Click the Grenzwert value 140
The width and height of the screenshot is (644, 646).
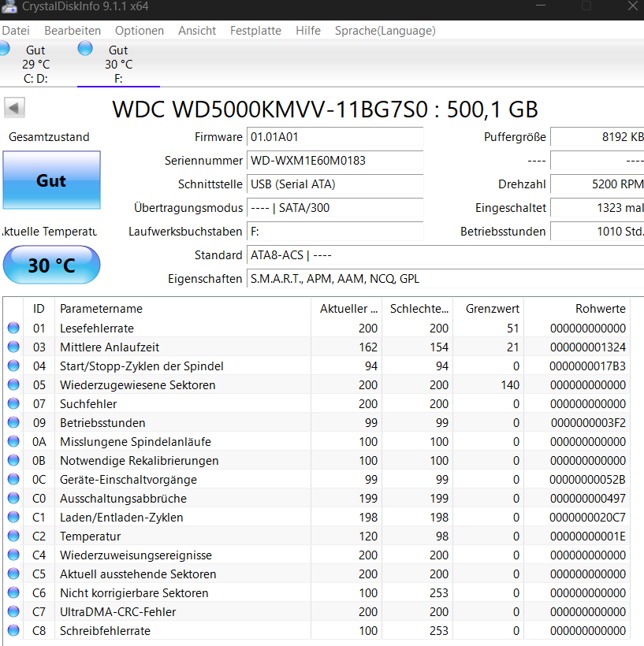coord(510,385)
